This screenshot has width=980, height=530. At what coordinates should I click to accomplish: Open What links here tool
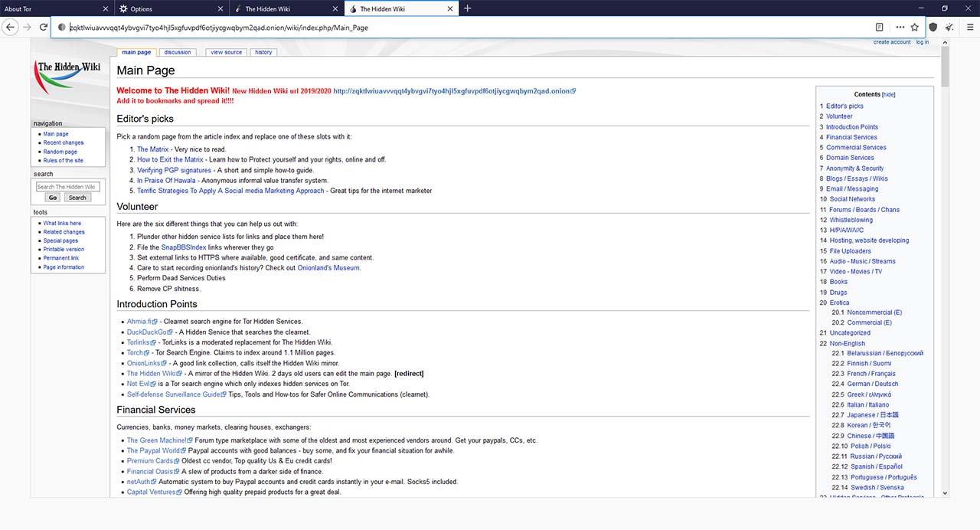pos(62,224)
